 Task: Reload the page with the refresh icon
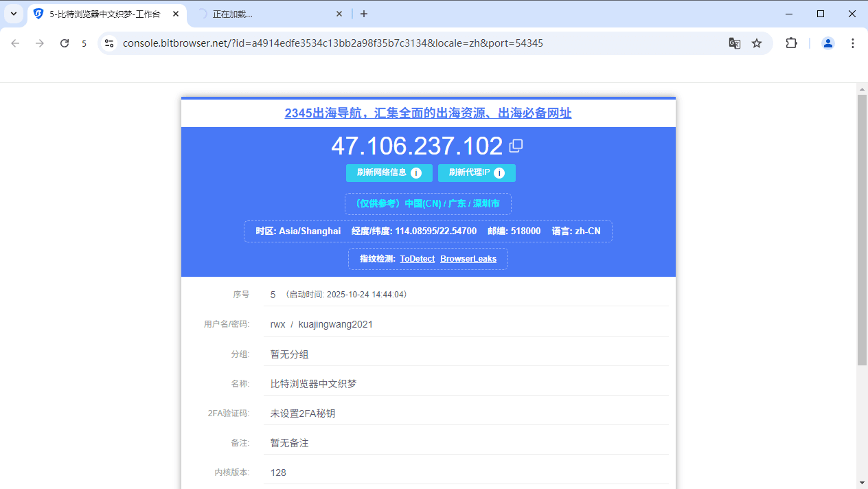click(64, 43)
